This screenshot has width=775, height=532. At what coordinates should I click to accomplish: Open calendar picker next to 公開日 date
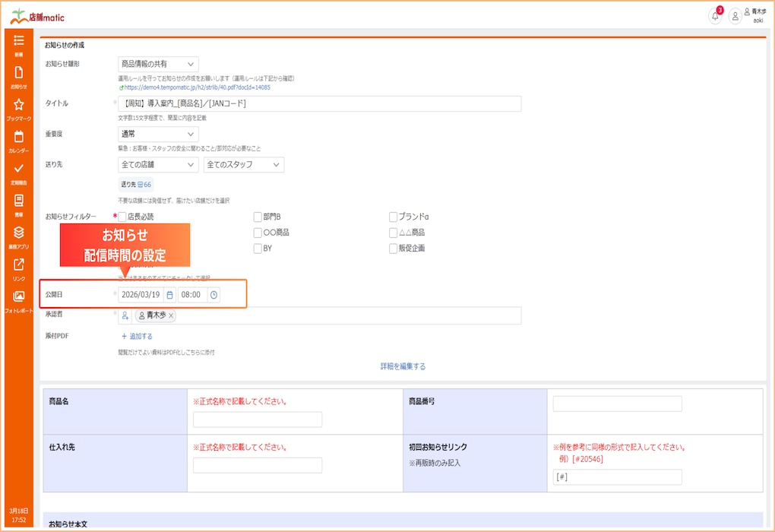pyautogui.click(x=169, y=294)
